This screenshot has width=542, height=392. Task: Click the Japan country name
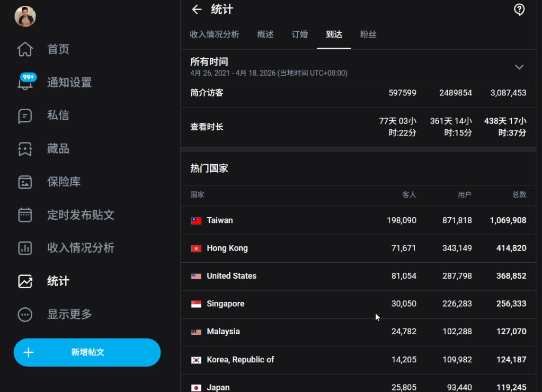[218, 388]
